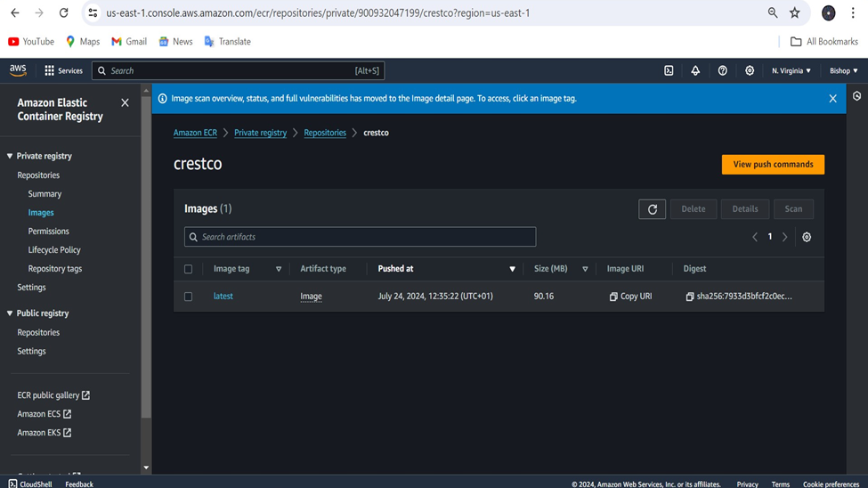Go to previous page of images
Screen dimensions: 868x488
[755, 237]
